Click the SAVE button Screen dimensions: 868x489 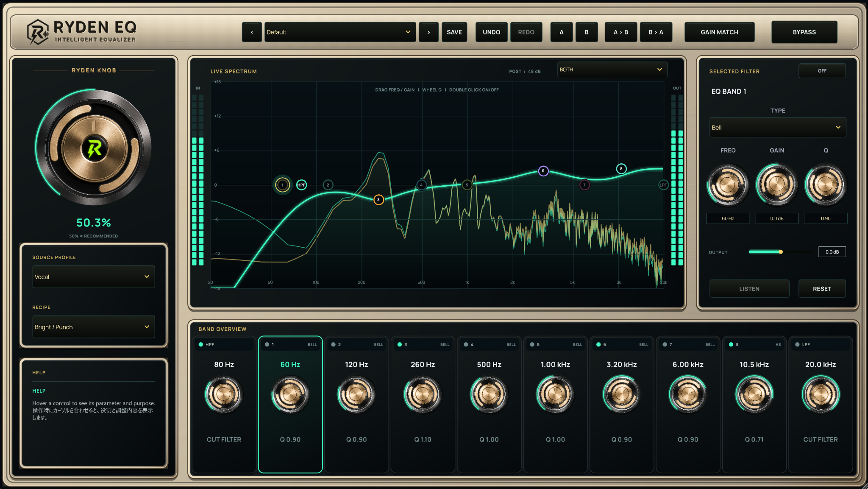tap(454, 32)
